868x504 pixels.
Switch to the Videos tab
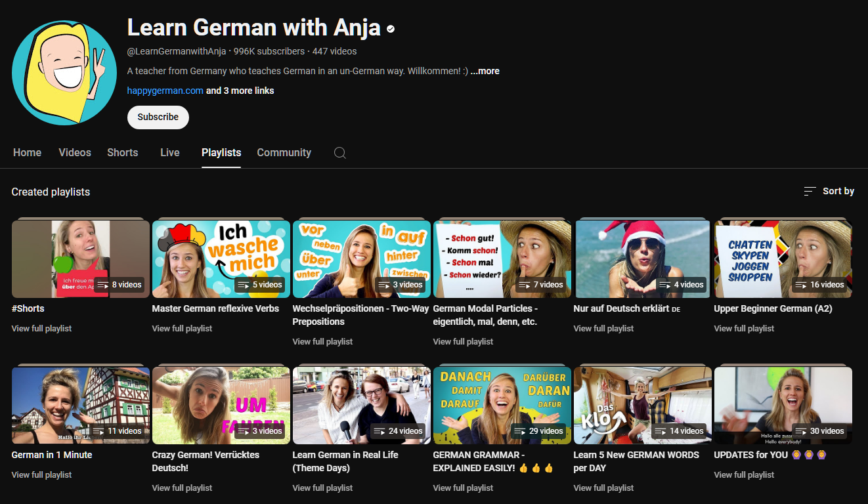pyautogui.click(x=75, y=152)
